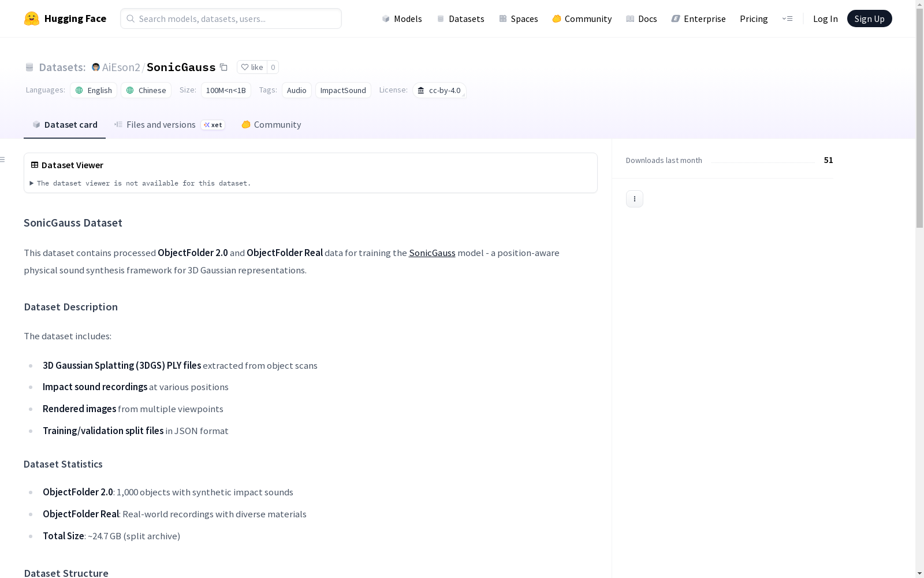The height and width of the screenshot is (578, 924).
Task: Click the SonicGauss Dataset heading
Action: (73, 223)
